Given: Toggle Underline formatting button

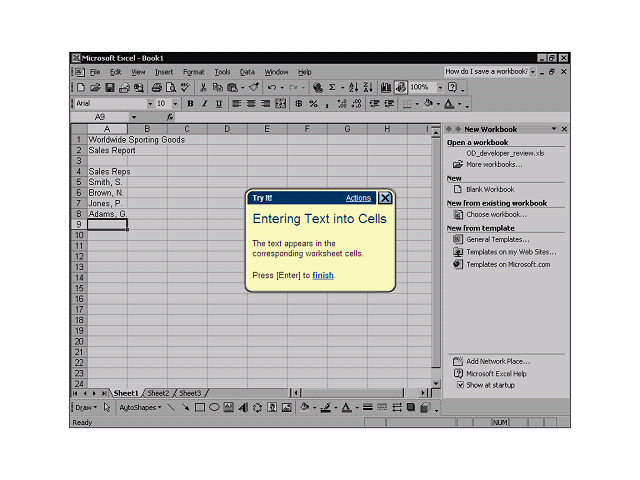Looking at the screenshot, I should [219, 104].
